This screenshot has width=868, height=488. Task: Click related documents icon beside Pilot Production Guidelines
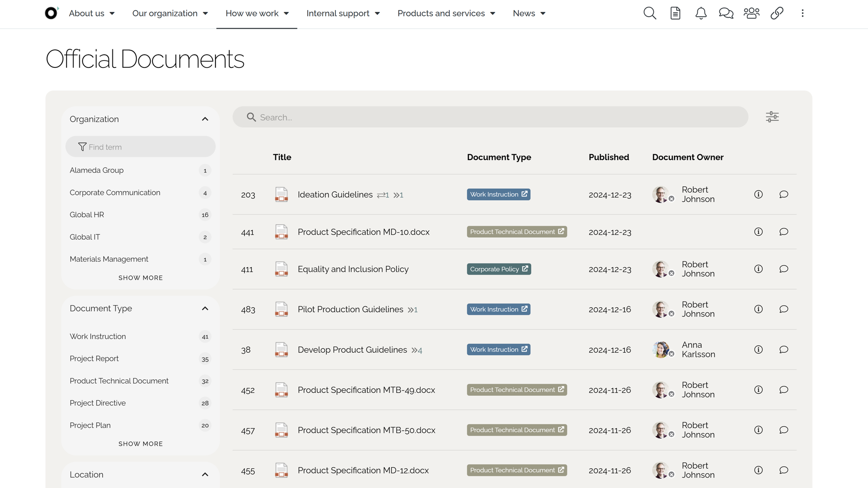[413, 310]
